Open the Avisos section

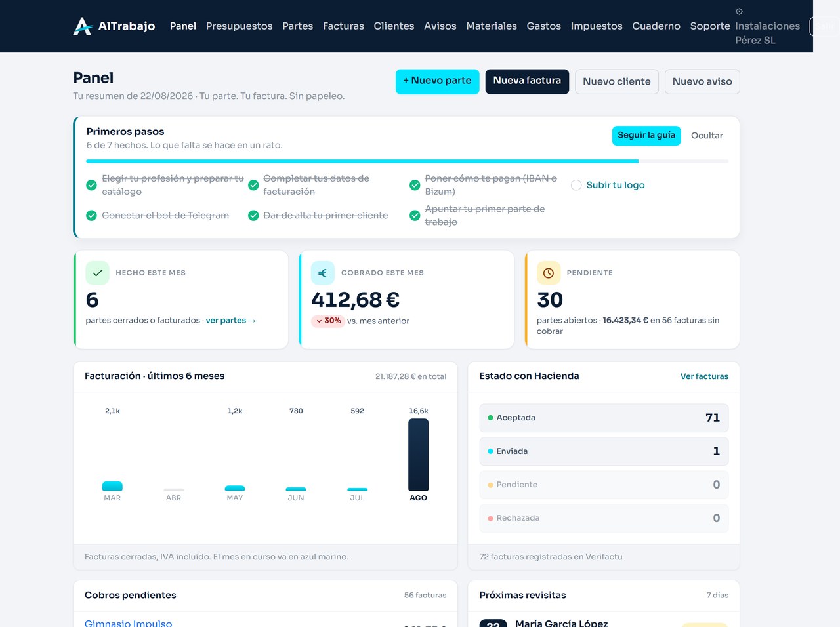[x=440, y=26]
